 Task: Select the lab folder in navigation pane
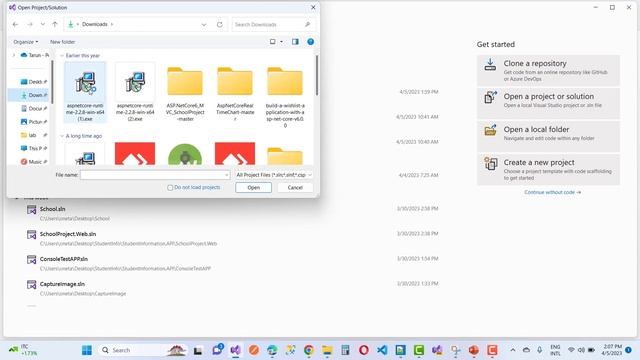[x=33, y=135]
